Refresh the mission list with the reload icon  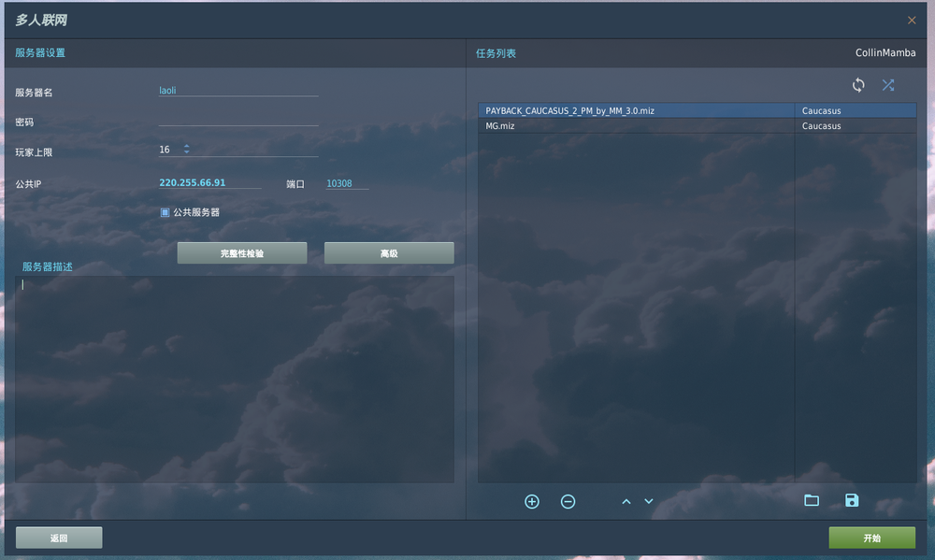coord(858,85)
